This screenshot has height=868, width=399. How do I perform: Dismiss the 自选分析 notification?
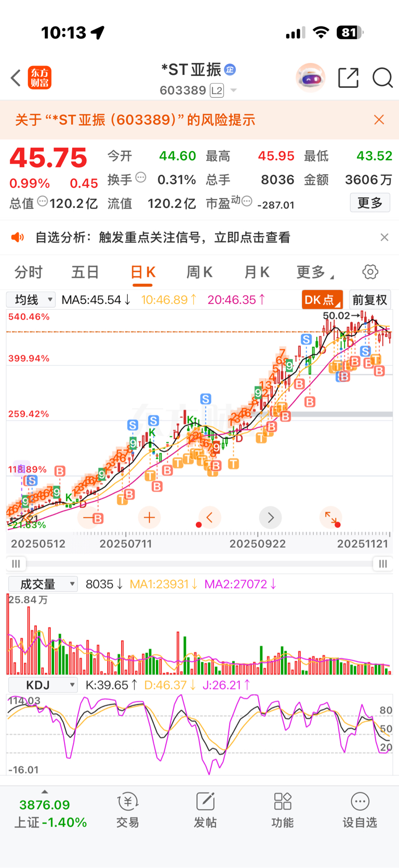click(x=384, y=238)
